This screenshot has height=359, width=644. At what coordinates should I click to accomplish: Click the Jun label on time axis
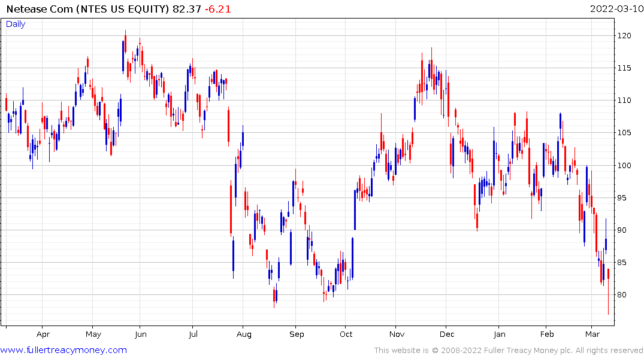[140, 334]
